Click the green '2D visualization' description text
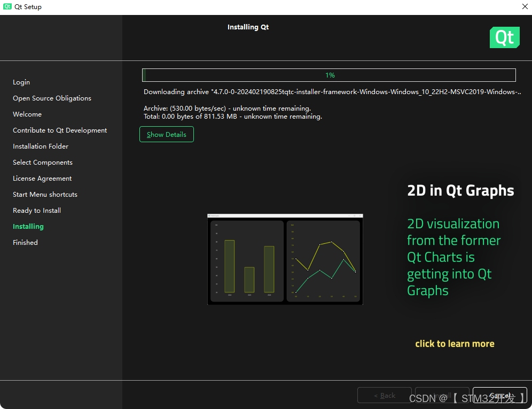Screen dimensions: 532x409 tap(453, 257)
